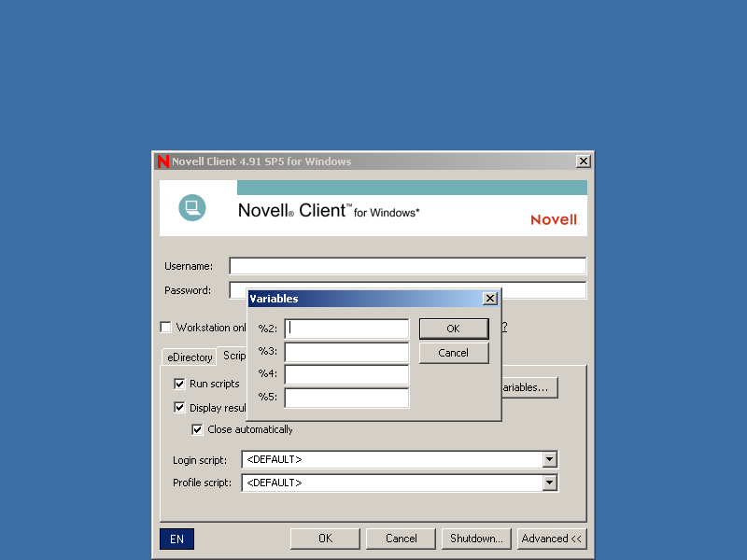The height and width of the screenshot is (560, 747).
Task: Click the main login OK button
Action: 325,539
